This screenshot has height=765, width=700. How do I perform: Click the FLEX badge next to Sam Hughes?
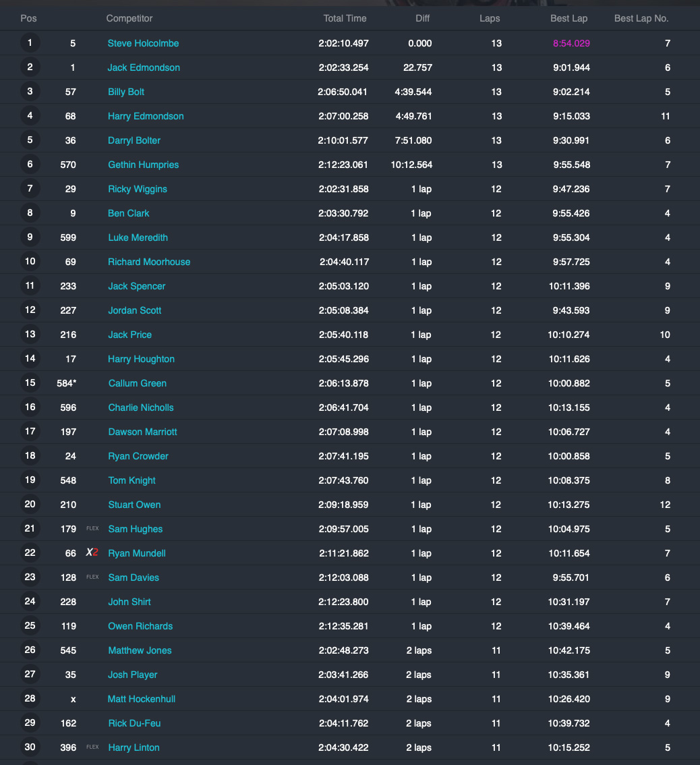(x=92, y=528)
